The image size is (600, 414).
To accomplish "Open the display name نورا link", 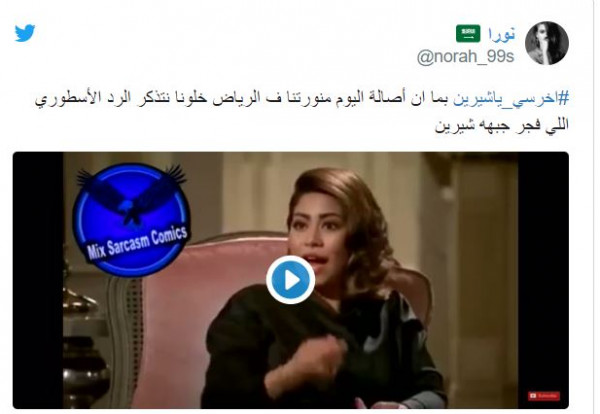I will (x=501, y=34).
